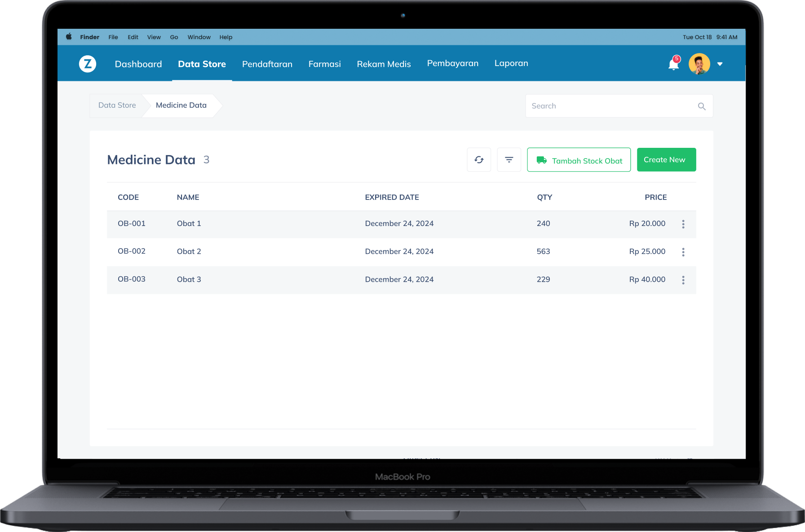Open row options for OB-002
This screenshot has height=532, width=805.
(x=683, y=252)
